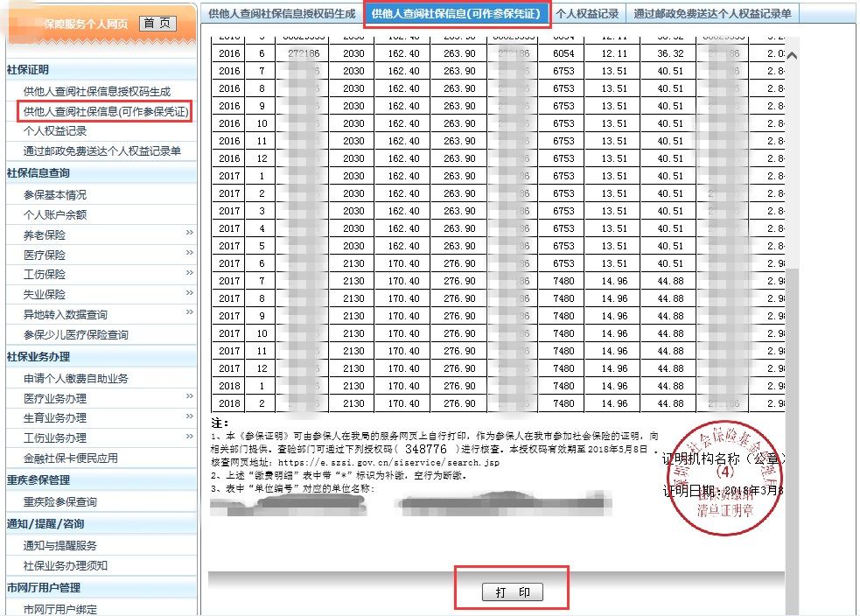This screenshot has width=860, height=616.
Task: Click the 打印 print button
Action: coord(513,592)
